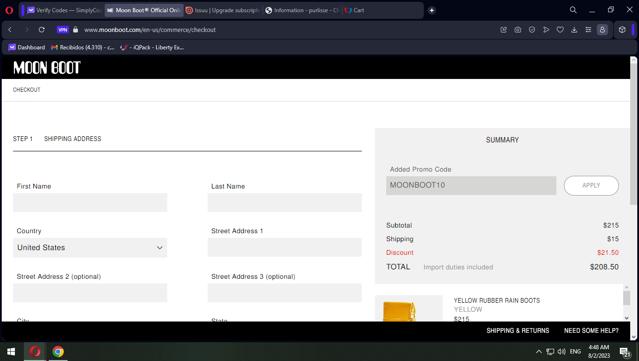Search open tabs with magnifier icon

[573, 10]
